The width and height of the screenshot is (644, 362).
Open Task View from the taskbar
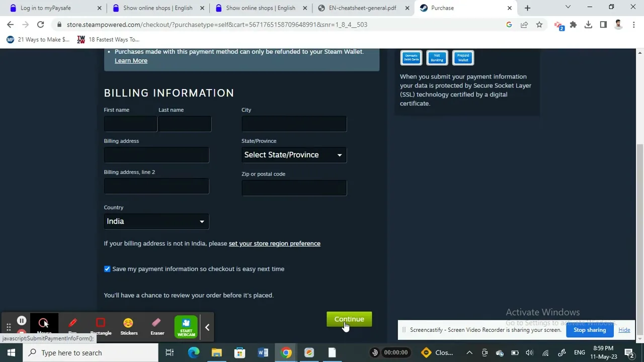click(170, 352)
